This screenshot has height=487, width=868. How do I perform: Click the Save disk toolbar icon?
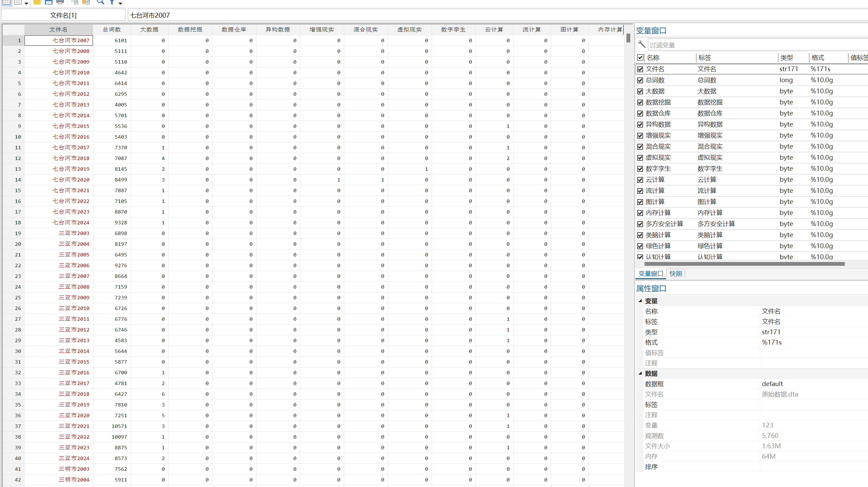[x=49, y=2]
